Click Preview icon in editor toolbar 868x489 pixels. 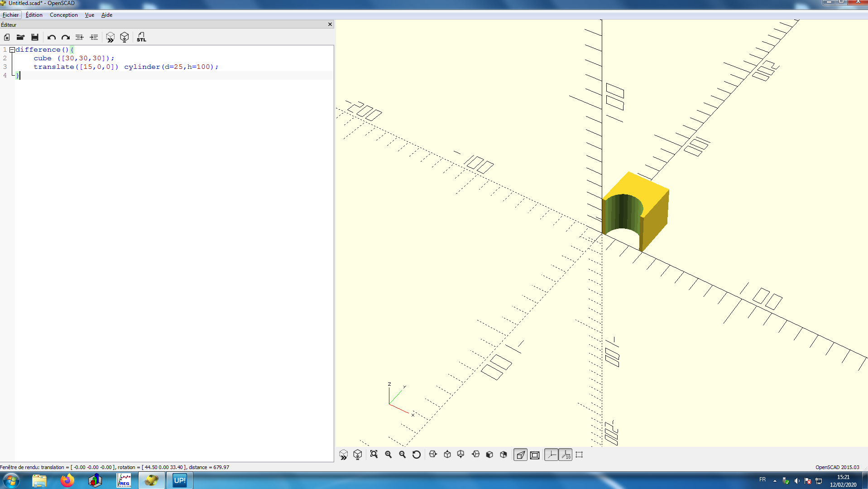pyautogui.click(x=110, y=37)
